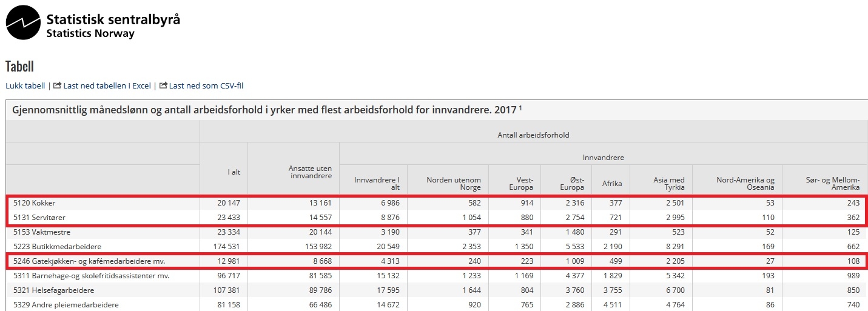Click the Excel download export icon

coord(58,85)
